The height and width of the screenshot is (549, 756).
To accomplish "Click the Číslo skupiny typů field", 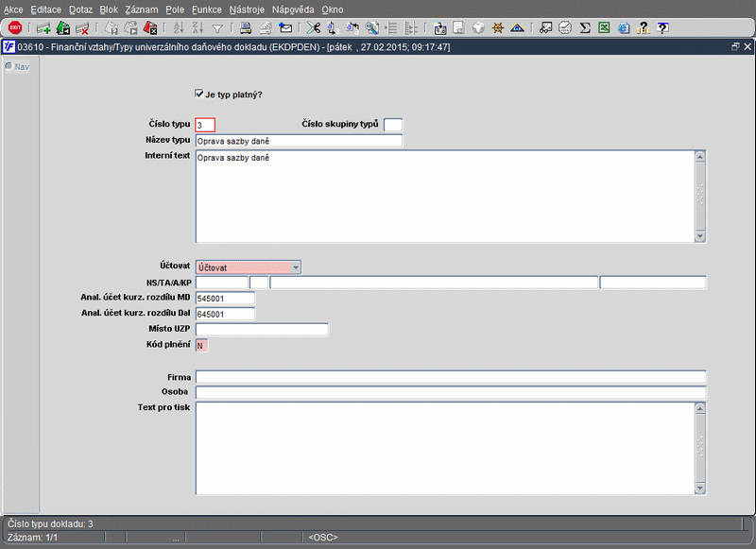I will point(393,125).
